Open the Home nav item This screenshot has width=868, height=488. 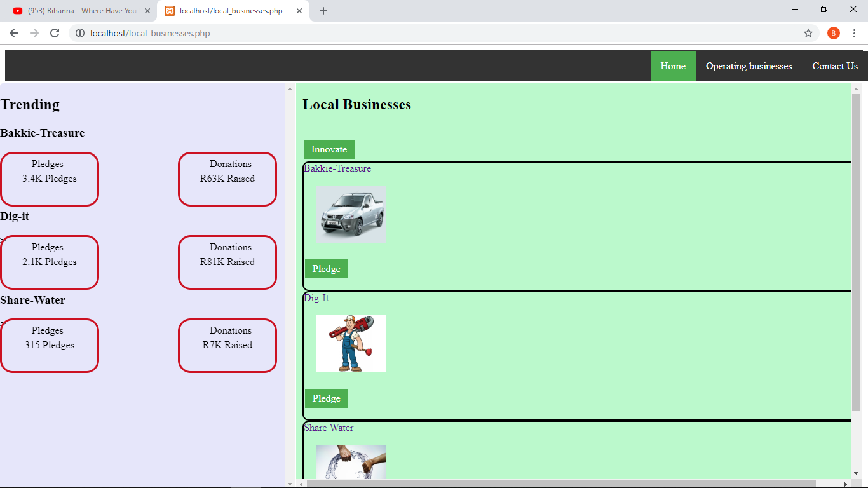pos(673,66)
